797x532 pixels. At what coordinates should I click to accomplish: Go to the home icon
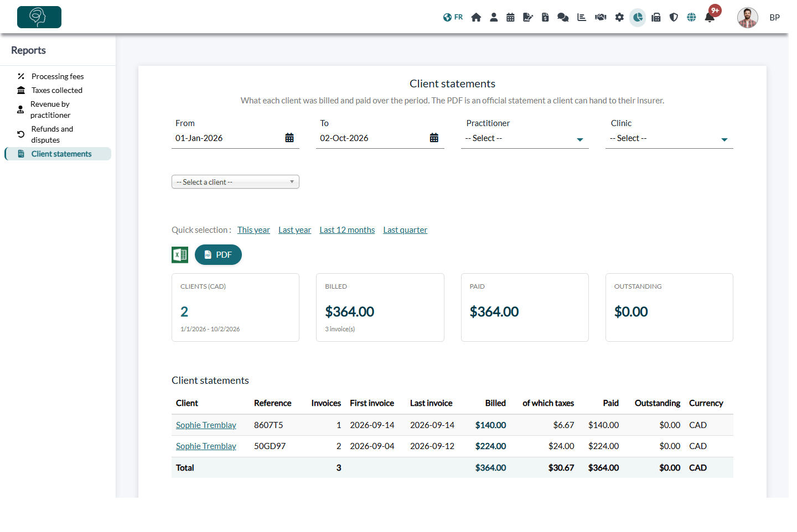tap(476, 17)
